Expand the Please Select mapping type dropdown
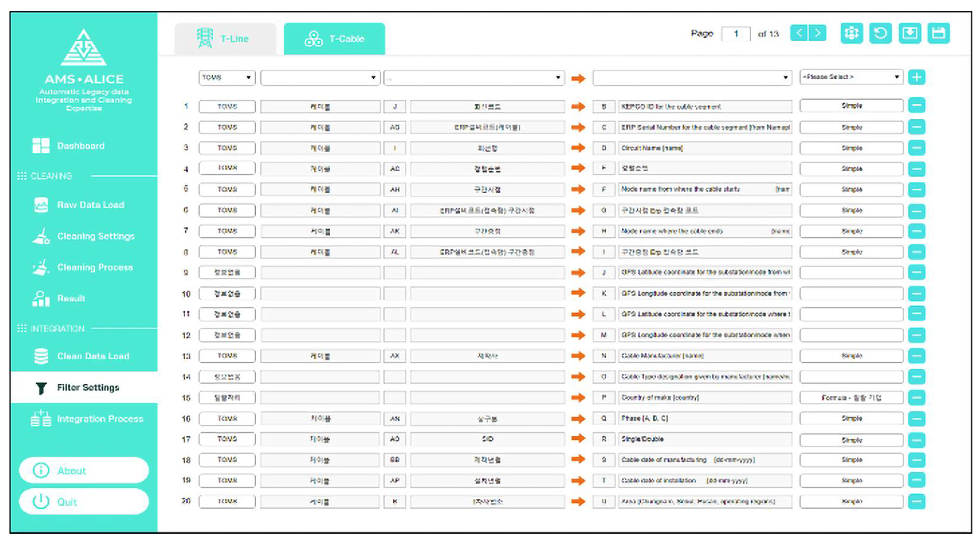The width and height of the screenshot is (980, 546). point(851,77)
